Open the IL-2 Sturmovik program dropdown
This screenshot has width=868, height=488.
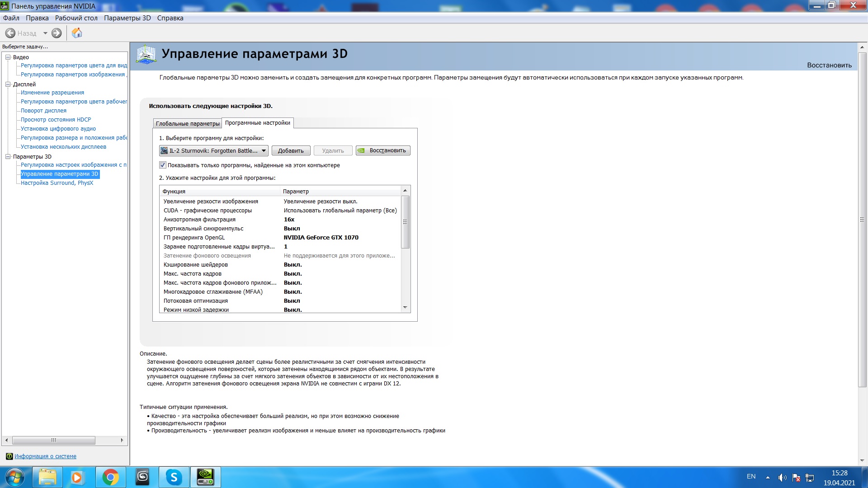coord(214,150)
